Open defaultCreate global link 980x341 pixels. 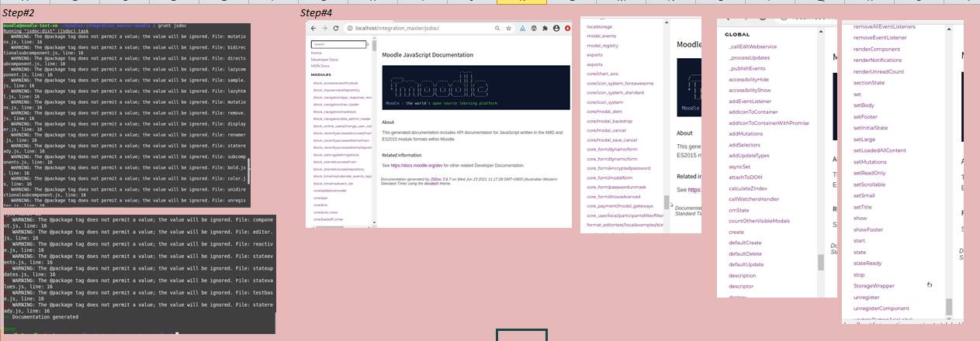[x=745, y=242]
